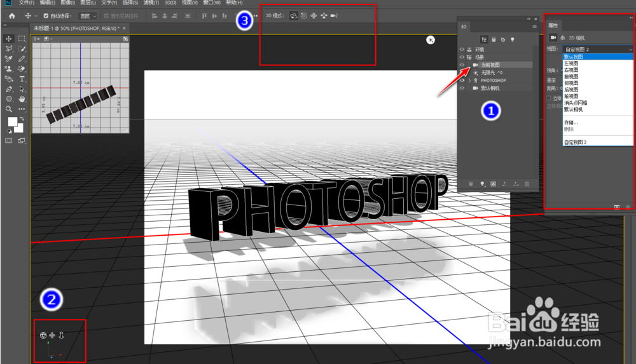The width and height of the screenshot is (636, 364).
Task: Activate 3D orbit/rotate mode
Action: (293, 16)
